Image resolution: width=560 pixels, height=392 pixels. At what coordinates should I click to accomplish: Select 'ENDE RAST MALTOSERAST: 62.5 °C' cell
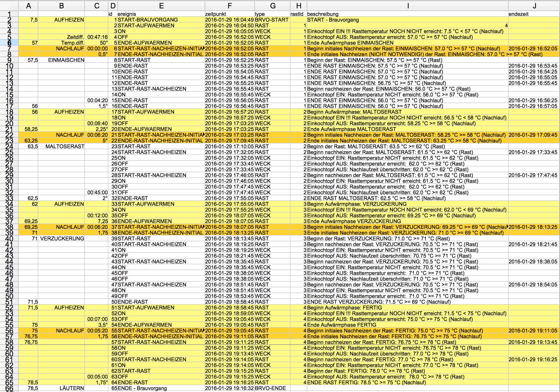(x=408, y=198)
